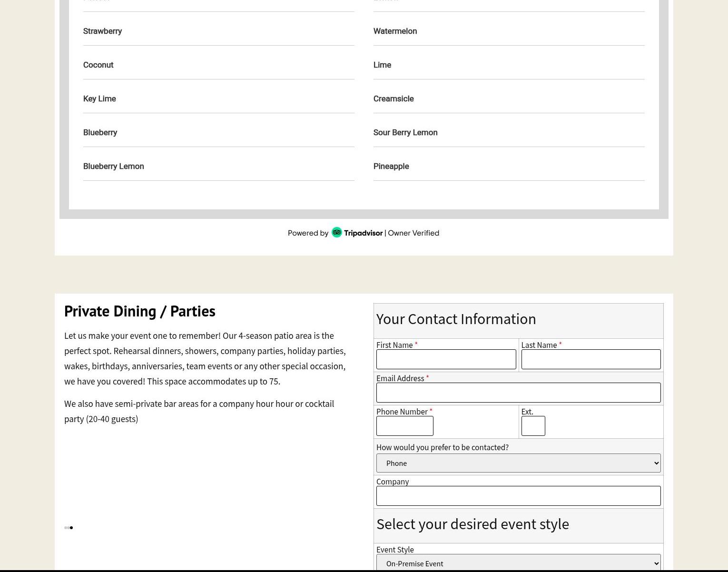Open the Tripadvisor wordmark link

(x=363, y=233)
